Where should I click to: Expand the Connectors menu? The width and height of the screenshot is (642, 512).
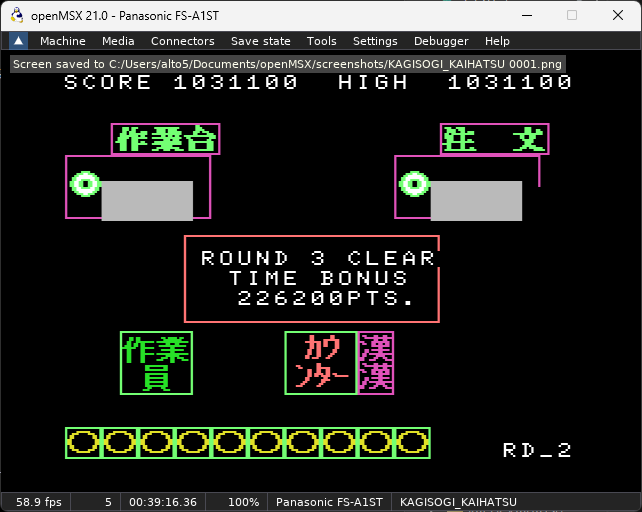(x=182, y=41)
